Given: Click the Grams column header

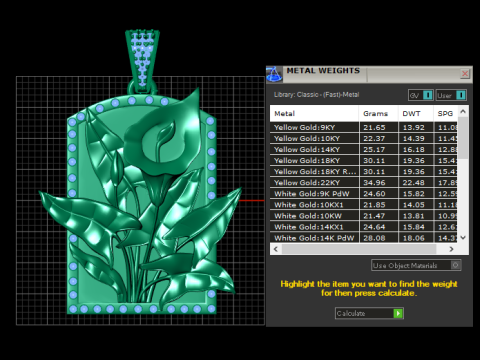Looking at the screenshot, I should (x=379, y=114).
